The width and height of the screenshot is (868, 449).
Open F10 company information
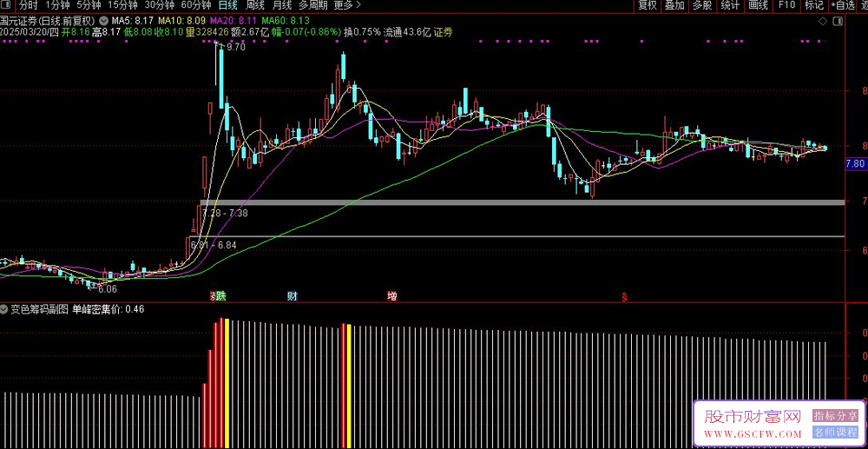pos(786,5)
